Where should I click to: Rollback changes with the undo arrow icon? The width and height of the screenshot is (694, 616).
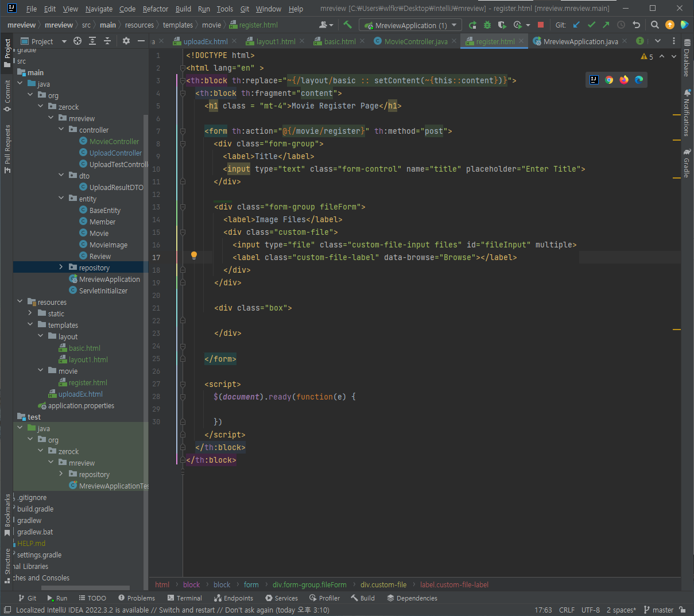tap(636, 25)
